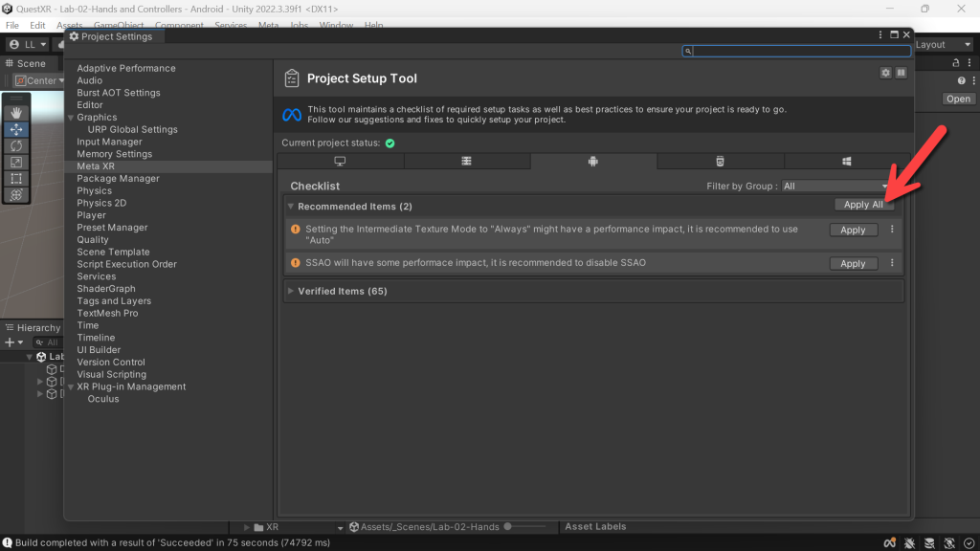
Task: Select the Hierarchy tab
Action: point(33,327)
